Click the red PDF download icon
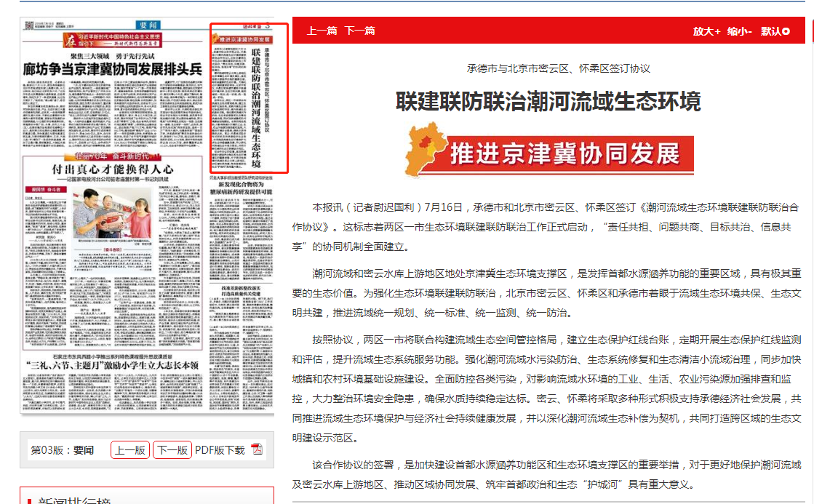The image size is (814, 504). [x=256, y=449]
